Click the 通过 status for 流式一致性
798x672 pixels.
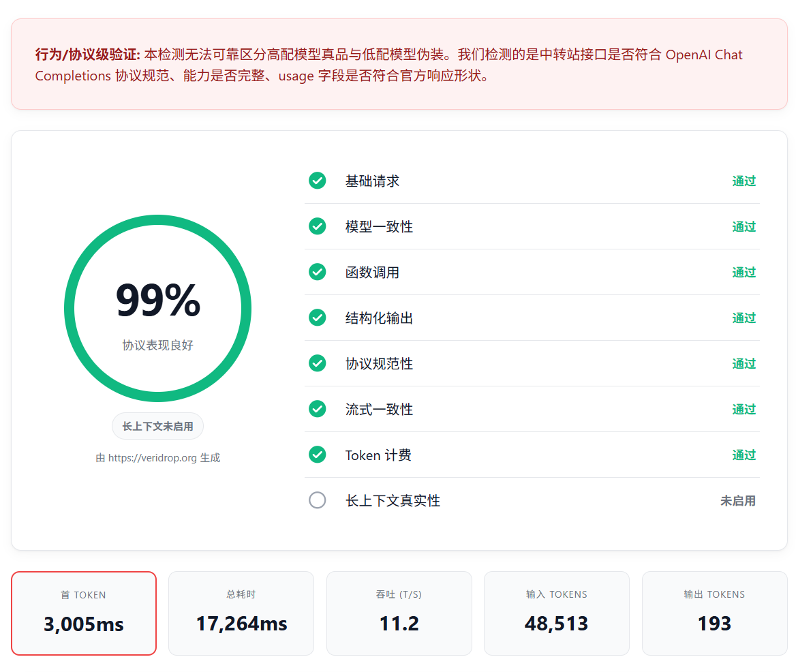[743, 410]
